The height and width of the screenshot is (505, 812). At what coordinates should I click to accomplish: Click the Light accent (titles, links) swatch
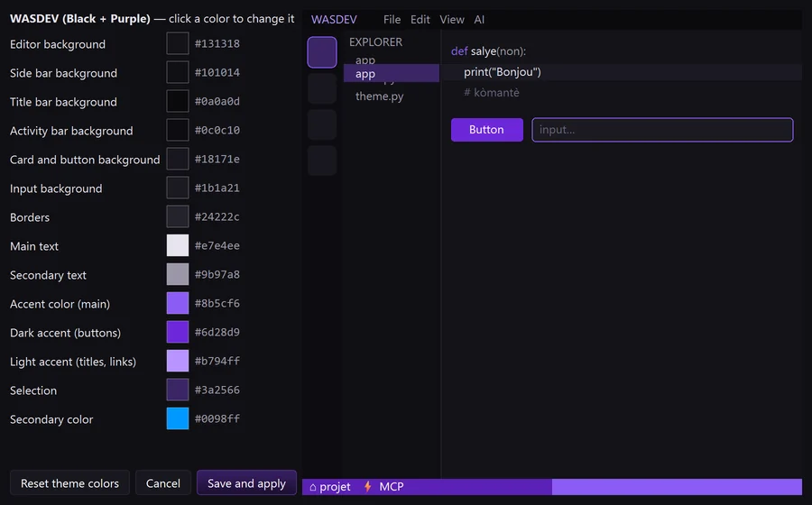[177, 361]
